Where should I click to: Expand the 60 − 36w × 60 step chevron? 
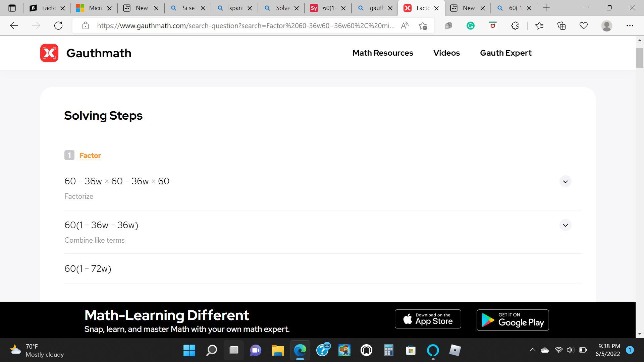(x=565, y=181)
